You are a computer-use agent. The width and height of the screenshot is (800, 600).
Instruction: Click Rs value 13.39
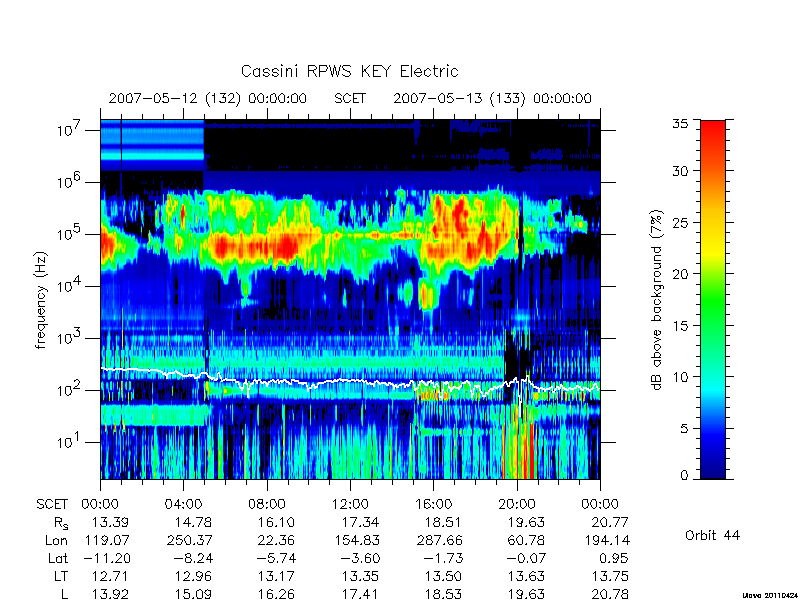pyautogui.click(x=110, y=522)
